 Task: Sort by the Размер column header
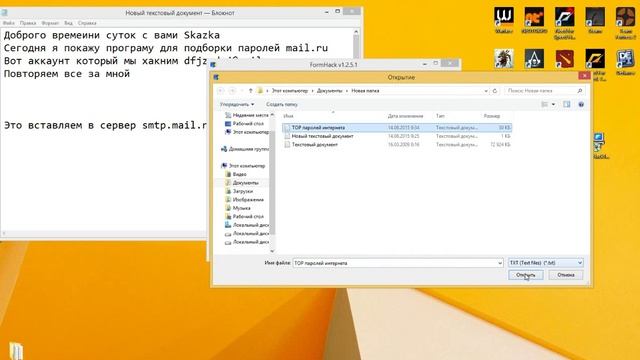click(492, 116)
